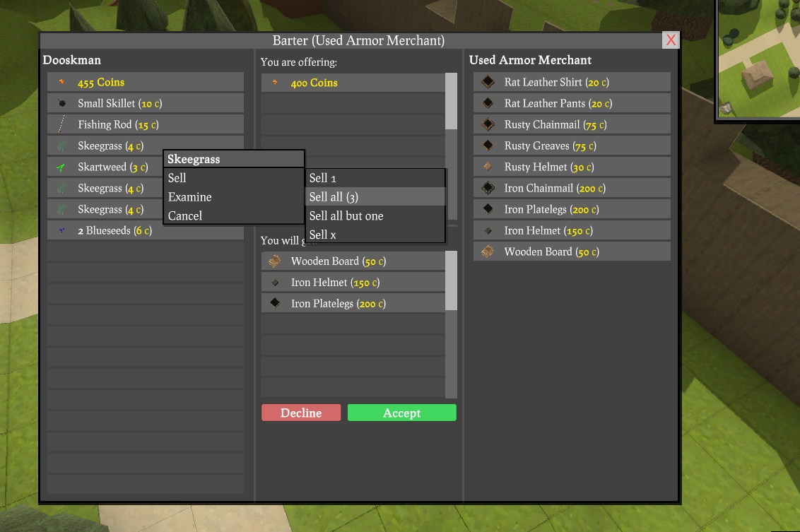Screen dimensions: 800x532
Task: Click the coins icon in Dooskman's inventory
Action: (62, 83)
